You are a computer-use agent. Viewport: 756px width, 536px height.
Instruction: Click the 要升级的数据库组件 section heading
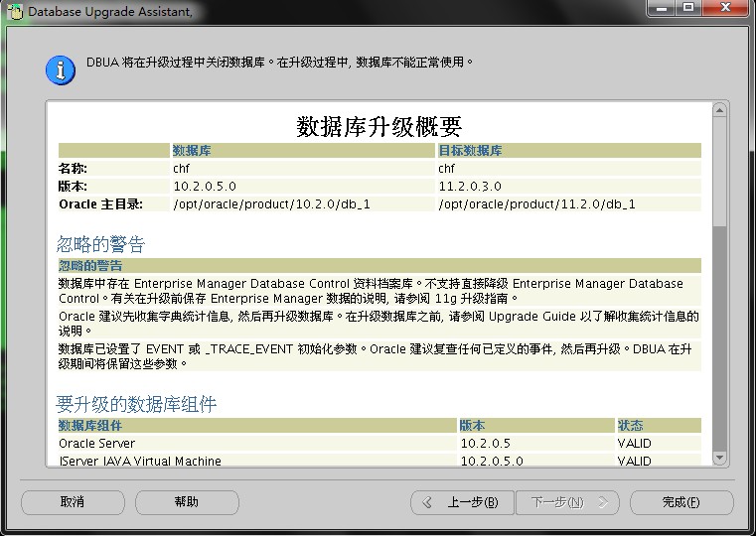pyautogui.click(x=136, y=404)
